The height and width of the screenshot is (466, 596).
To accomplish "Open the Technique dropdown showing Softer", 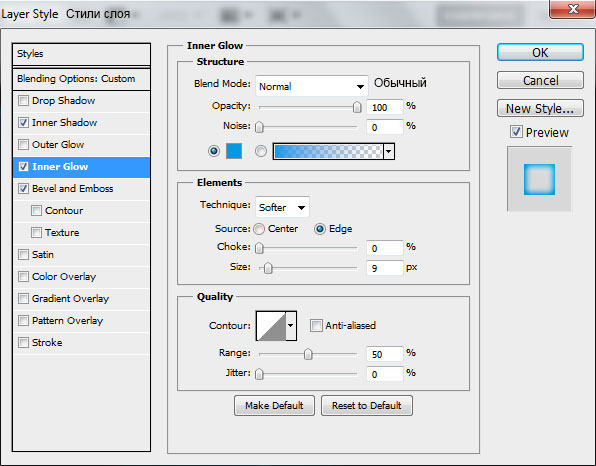I will tap(282, 208).
